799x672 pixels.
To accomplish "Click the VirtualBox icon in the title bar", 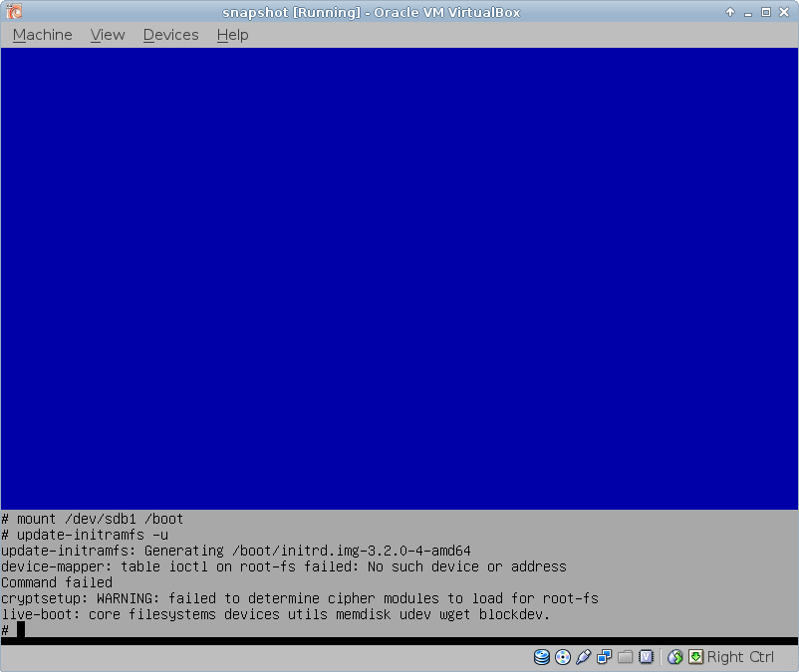I will [x=14, y=12].
